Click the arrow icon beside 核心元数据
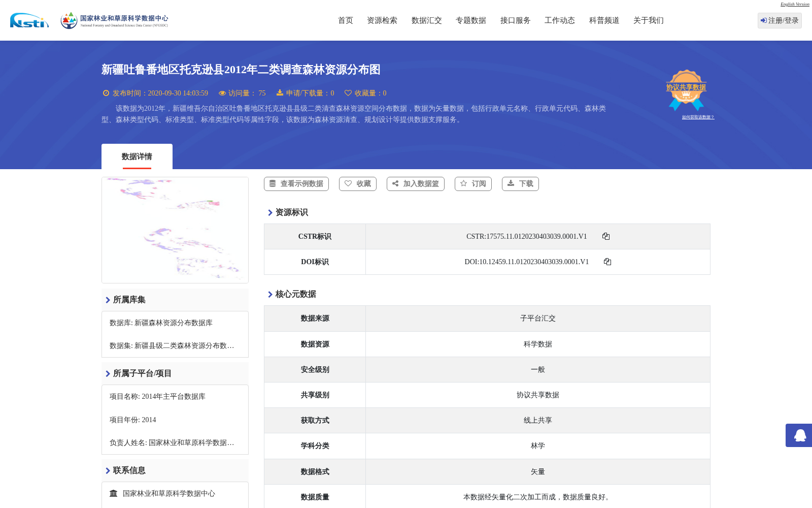This screenshot has width=812, height=508. click(x=270, y=294)
